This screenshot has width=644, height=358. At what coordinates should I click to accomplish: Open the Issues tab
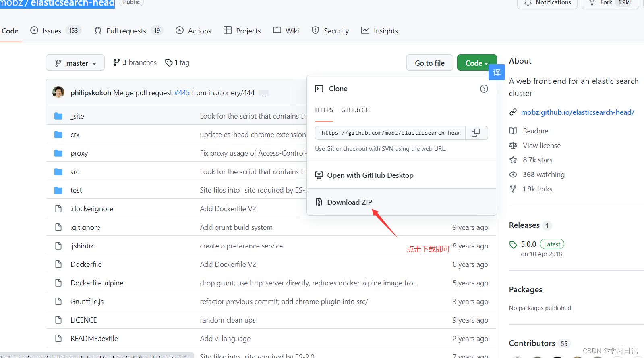[x=56, y=31]
